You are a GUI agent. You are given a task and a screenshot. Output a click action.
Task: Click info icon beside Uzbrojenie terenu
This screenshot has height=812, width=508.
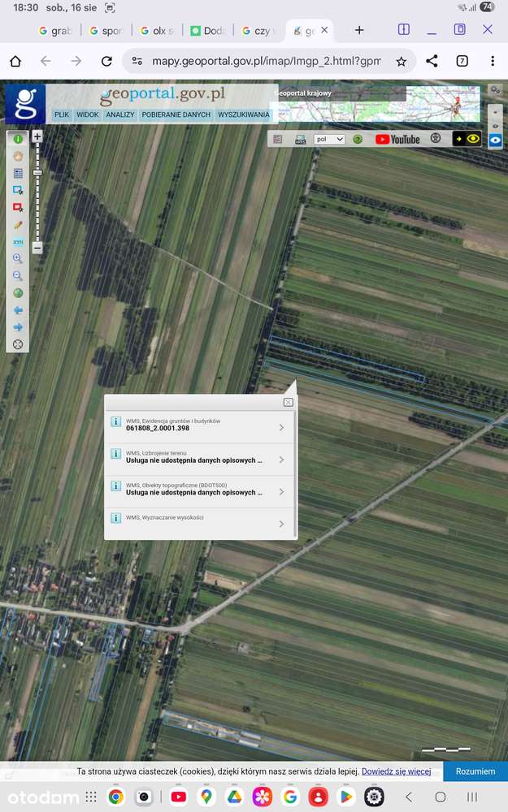(x=116, y=454)
